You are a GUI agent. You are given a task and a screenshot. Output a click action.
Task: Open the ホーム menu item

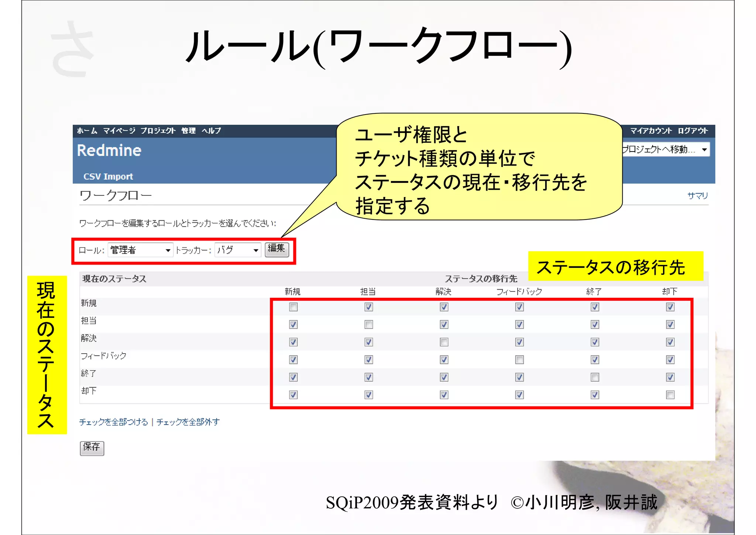87,131
